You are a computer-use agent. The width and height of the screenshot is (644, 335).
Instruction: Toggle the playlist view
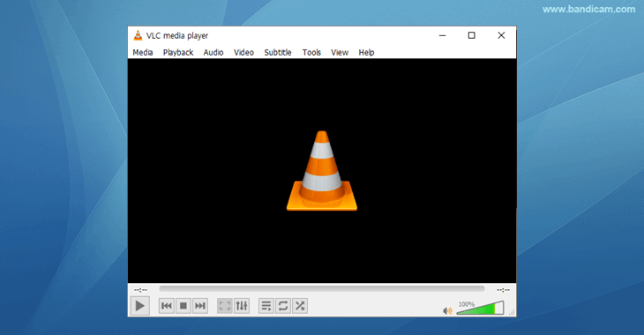coord(266,306)
